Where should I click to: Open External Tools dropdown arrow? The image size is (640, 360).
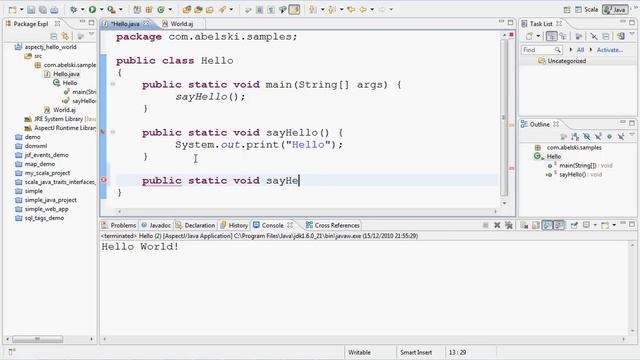[x=120, y=9]
